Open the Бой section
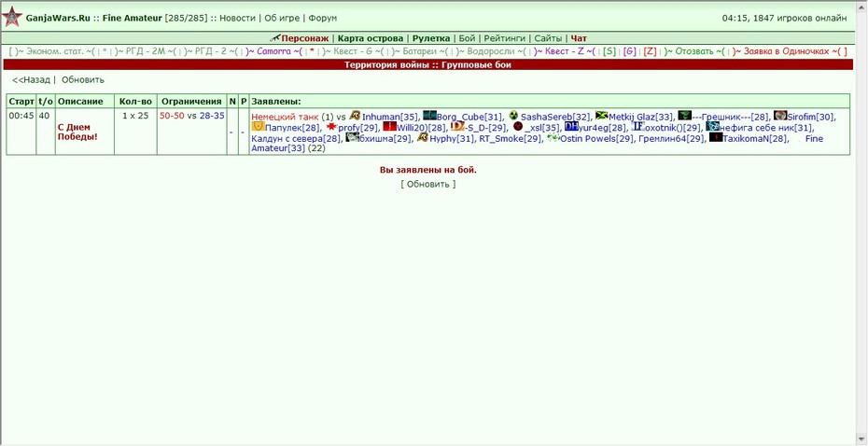868x446 pixels. pyautogui.click(x=467, y=39)
